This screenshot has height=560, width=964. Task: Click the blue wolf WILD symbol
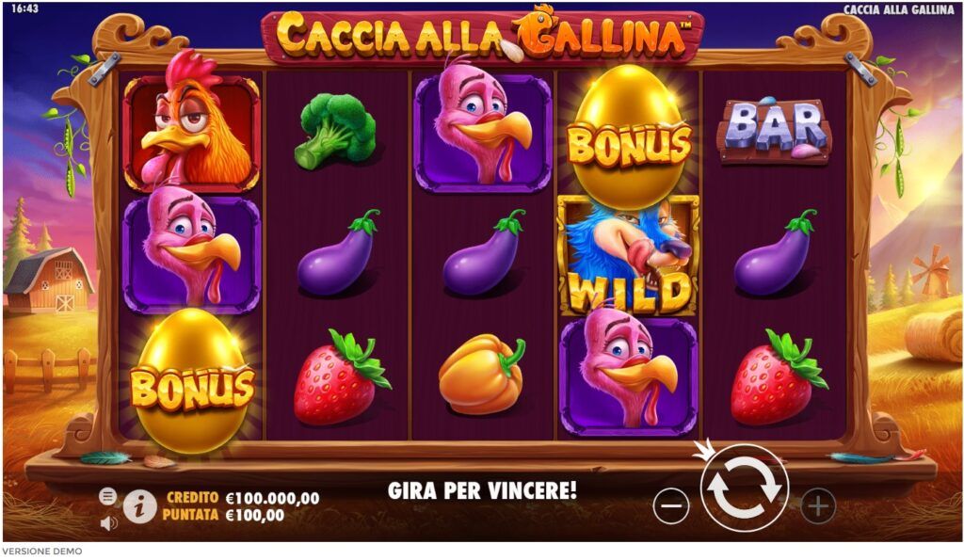628,256
